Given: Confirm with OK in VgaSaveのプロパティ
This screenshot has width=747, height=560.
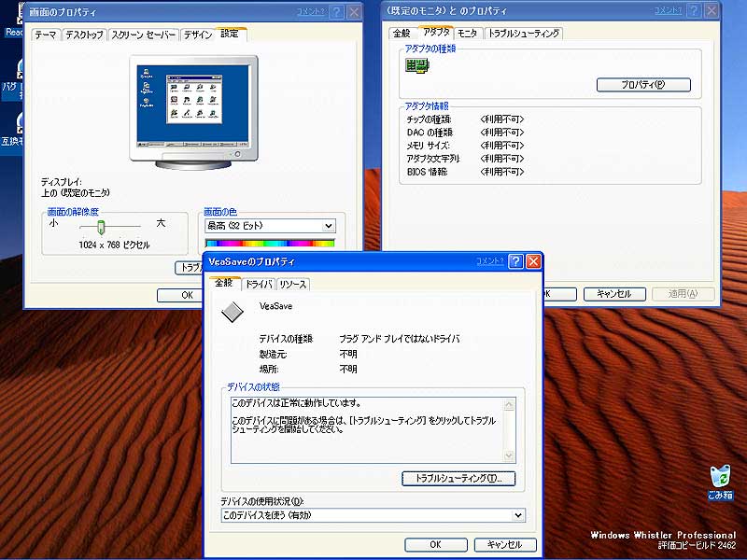Looking at the screenshot, I should pyautogui.click(x=435, y=545).
